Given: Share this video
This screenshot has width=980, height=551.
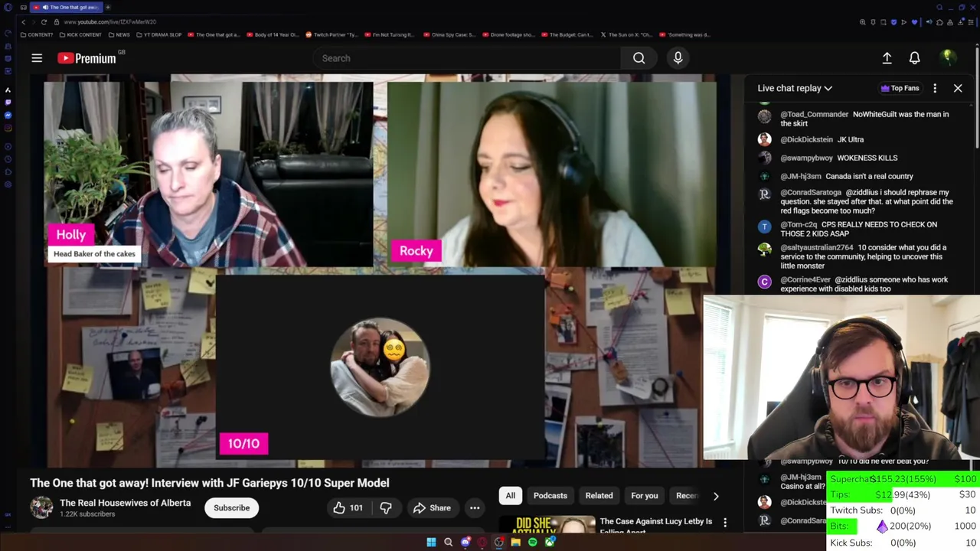Looking at the screenshot, I should click(432, 507).
